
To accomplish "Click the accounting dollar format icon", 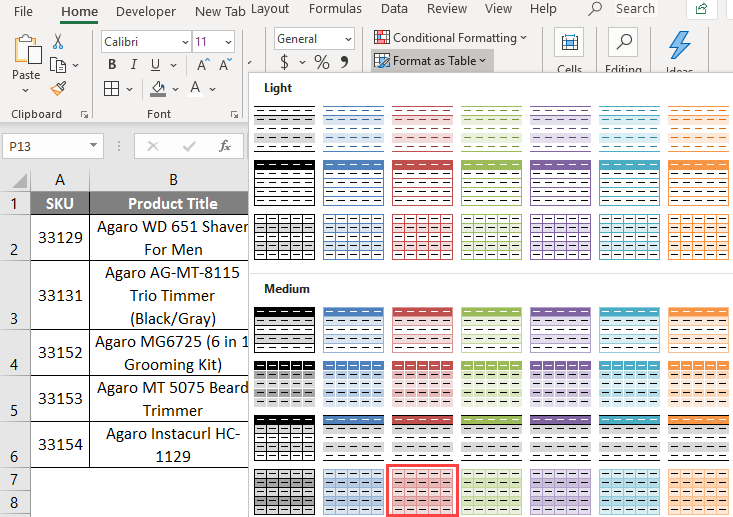I will [284, 62].
